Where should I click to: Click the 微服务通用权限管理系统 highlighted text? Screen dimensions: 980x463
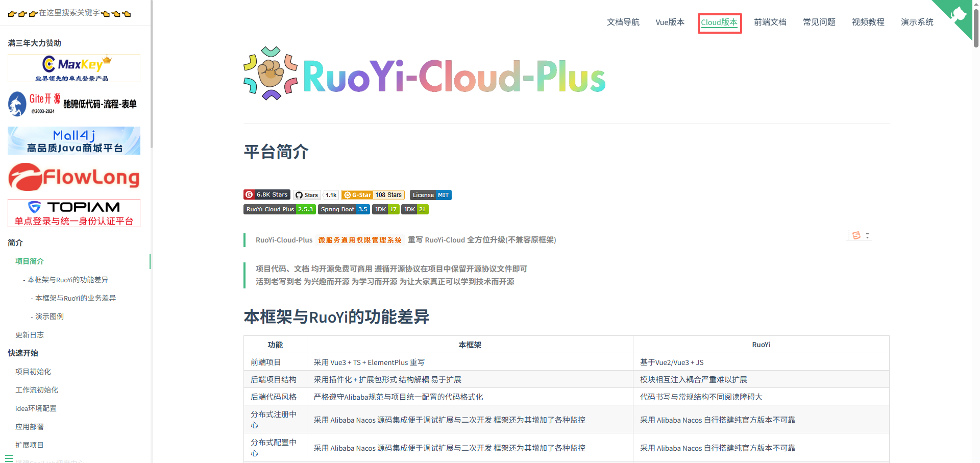pyautogui.click(x=360, y=240)
